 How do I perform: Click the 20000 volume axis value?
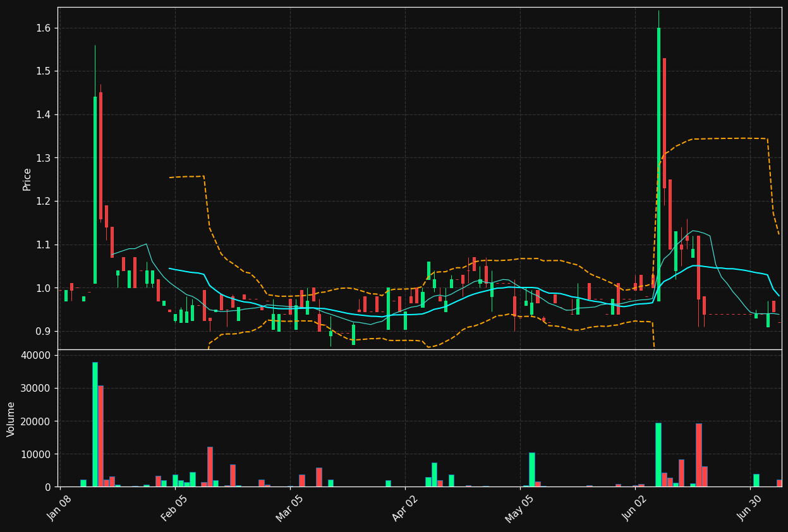(x=37, y=421)
